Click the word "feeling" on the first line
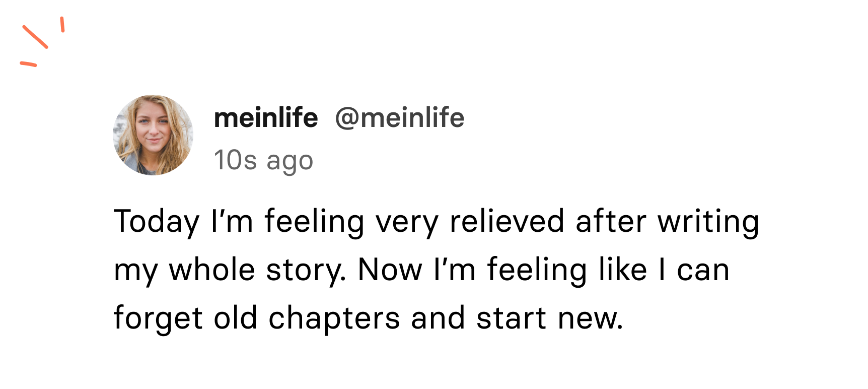Screen dimensions: 868x389 click(x=314, y=222)
